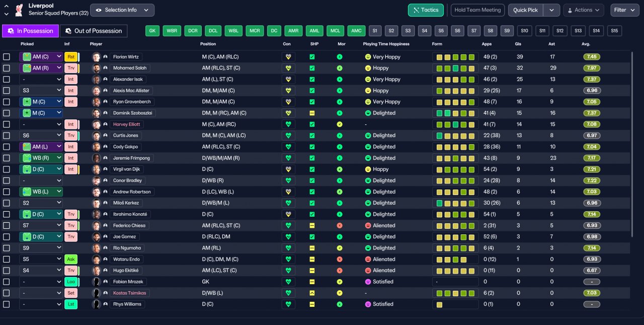Click the player list vertical scrollbar
644x325 pixels.
(632, 144)
